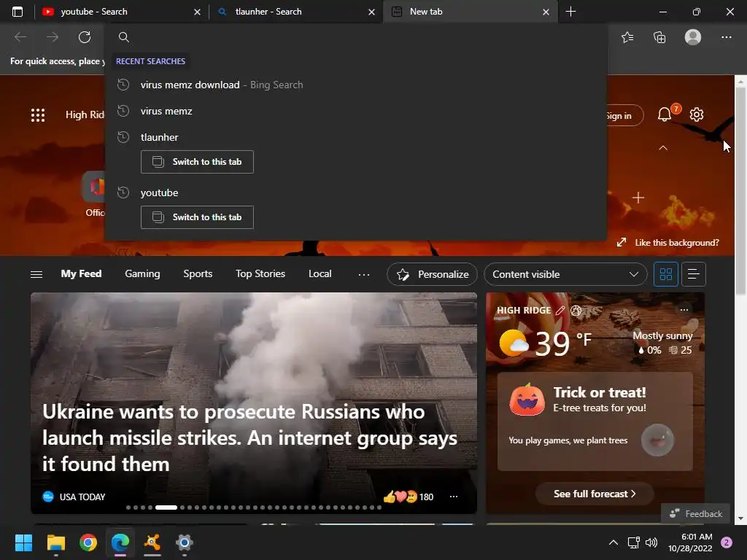Click the browser refresh icon
This screenshot has width=747, height=560.
[85, 37]
